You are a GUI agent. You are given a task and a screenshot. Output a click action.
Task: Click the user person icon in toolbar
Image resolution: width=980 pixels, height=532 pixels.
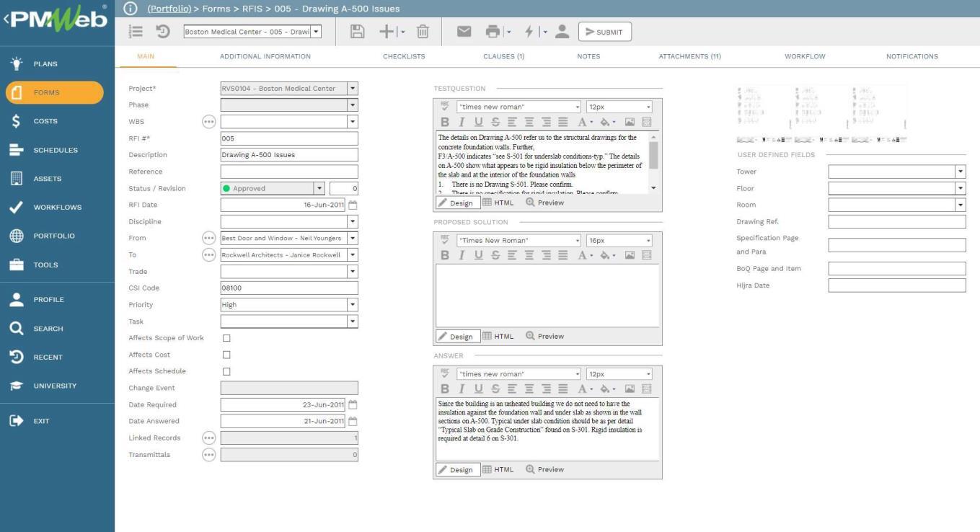pyautogui.click(x=562, y=32)
